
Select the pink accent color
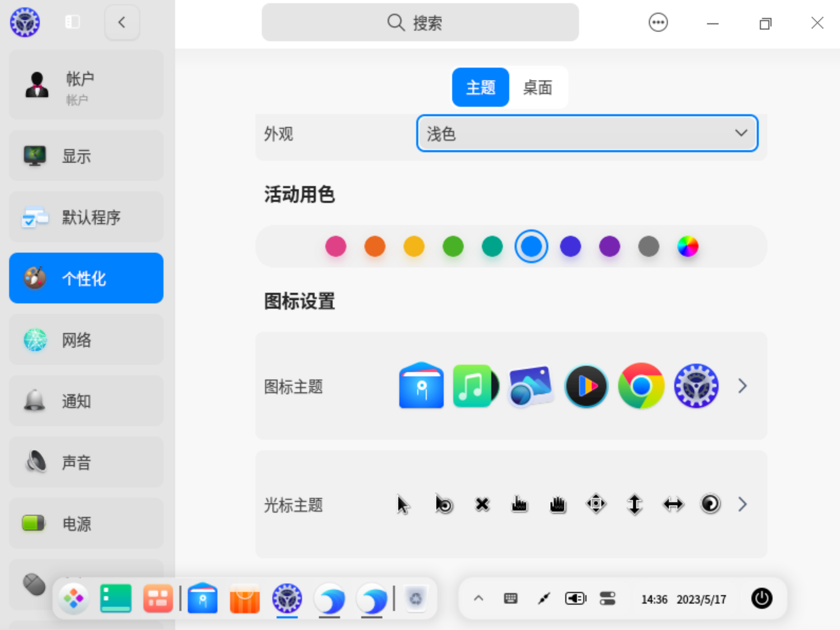[335, 247]
